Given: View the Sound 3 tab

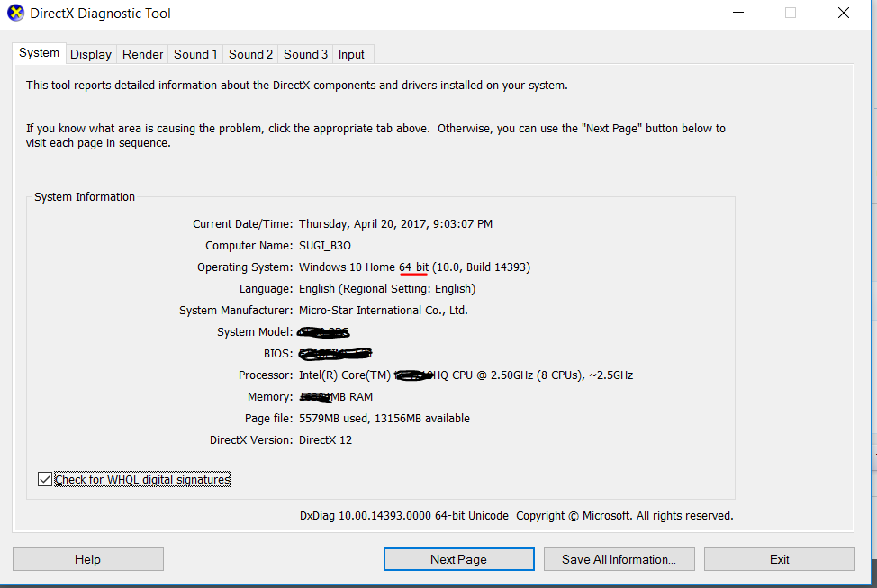Looking at the screenshot, I should click(x=305, y=54).
